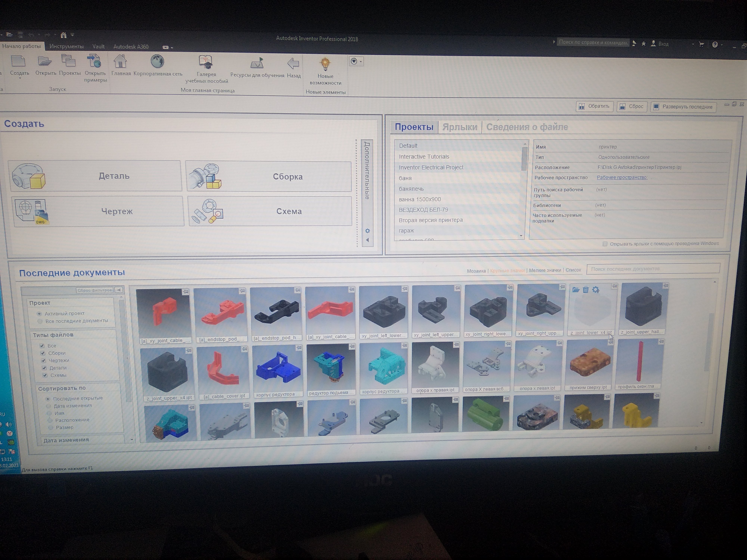
Task: Enable Открывать ярлыки с помощью проводника checkbox
Action: coord(605,244)
